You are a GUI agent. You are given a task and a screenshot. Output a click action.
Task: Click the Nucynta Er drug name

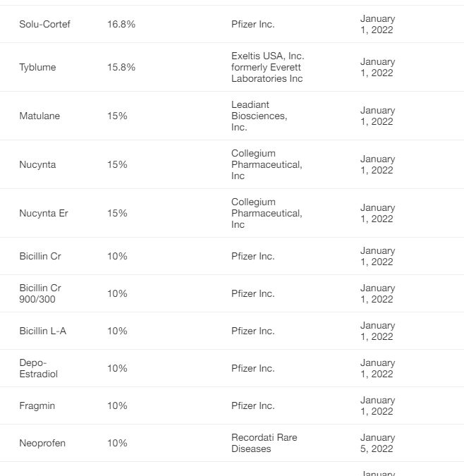coord(44,214)
